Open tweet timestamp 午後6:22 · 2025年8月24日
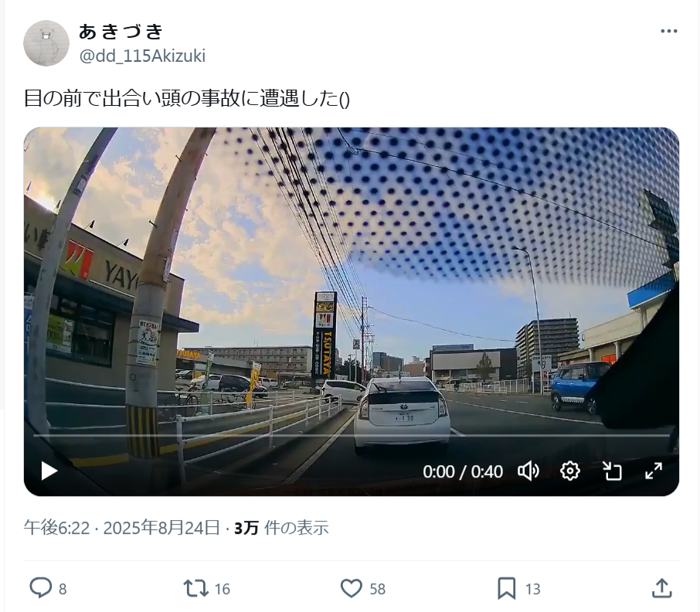 coord(122,528)
